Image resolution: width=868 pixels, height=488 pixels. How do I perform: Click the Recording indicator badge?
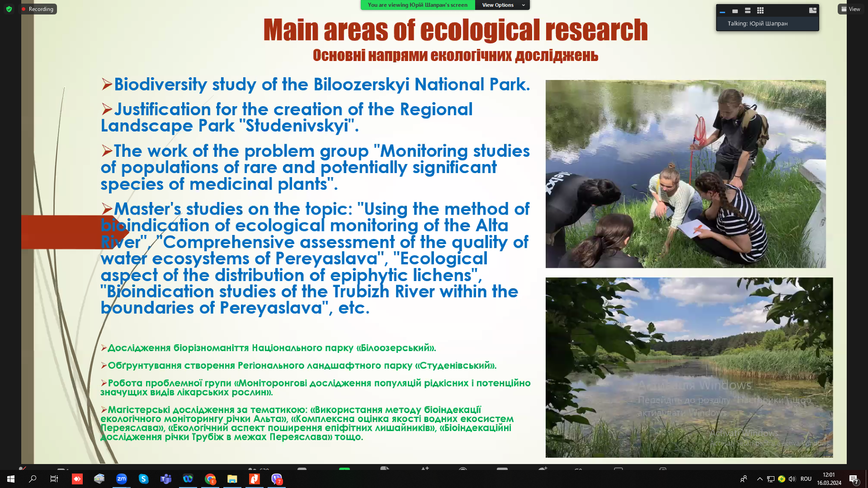point(38,9)
